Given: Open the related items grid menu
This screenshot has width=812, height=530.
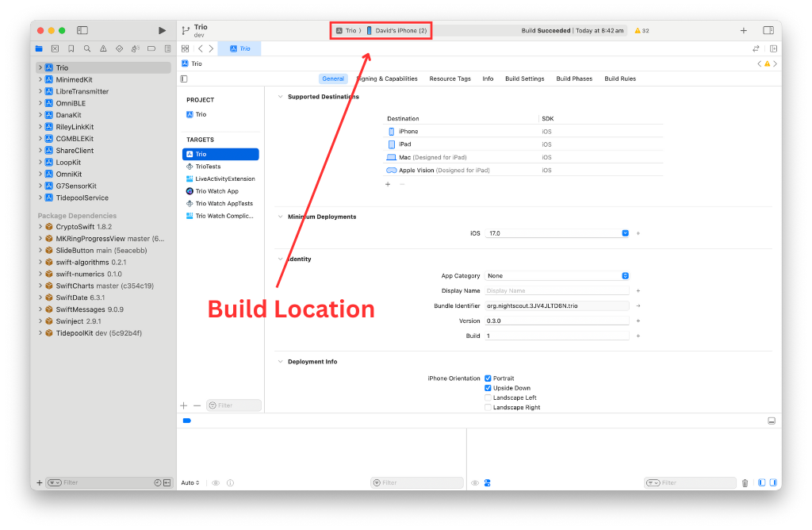Looking at the screenshot, I should click(185, 48).
